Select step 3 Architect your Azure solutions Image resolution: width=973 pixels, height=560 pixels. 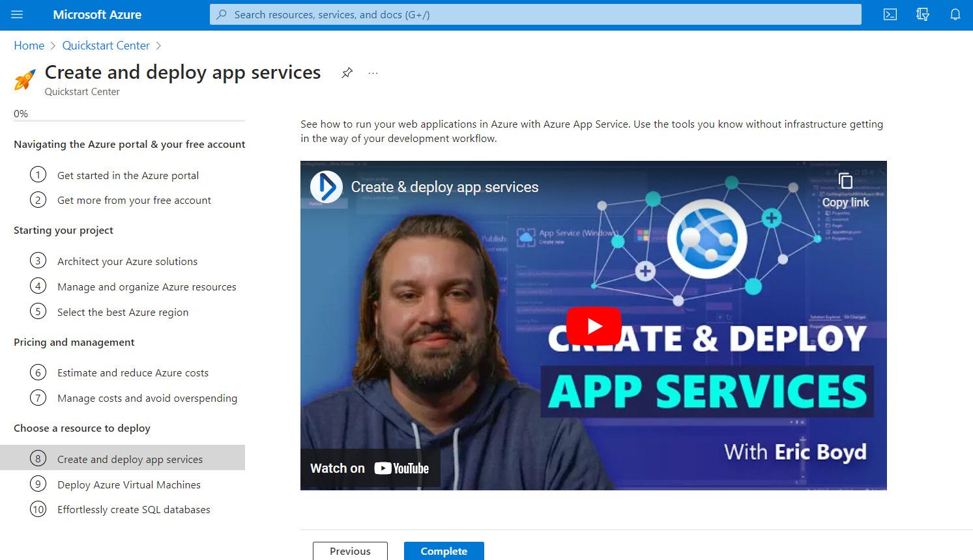127,261
